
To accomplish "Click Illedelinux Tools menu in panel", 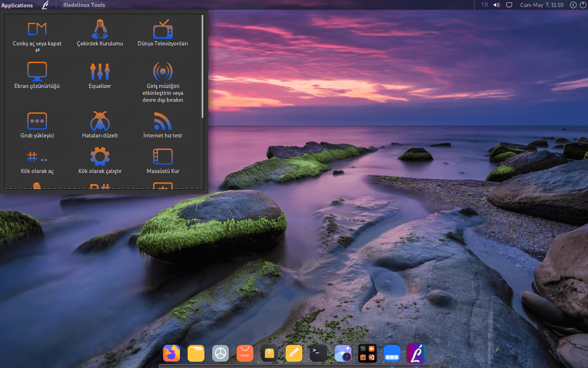I will point(84,5).
